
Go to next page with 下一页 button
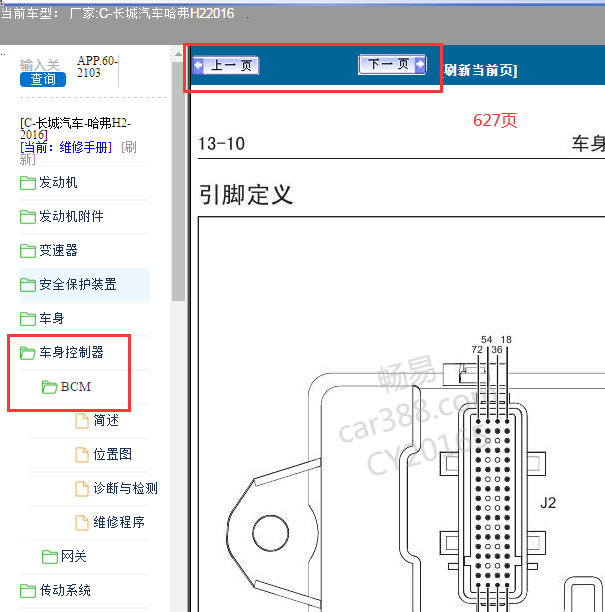(392, 64)
